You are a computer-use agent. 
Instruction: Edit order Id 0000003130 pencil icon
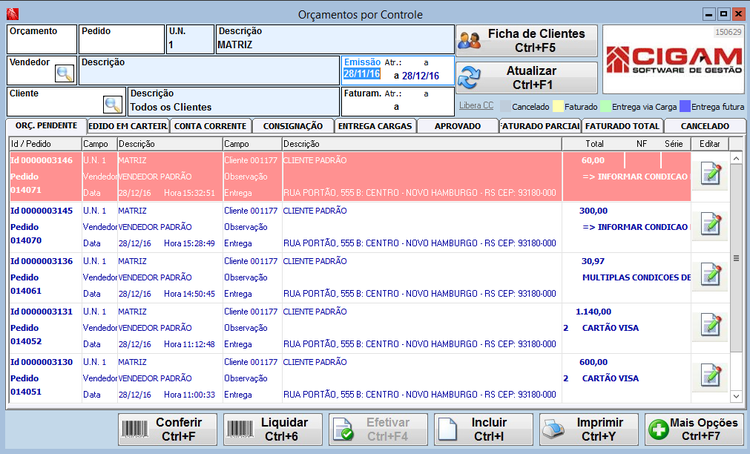(x=710, y=375)
